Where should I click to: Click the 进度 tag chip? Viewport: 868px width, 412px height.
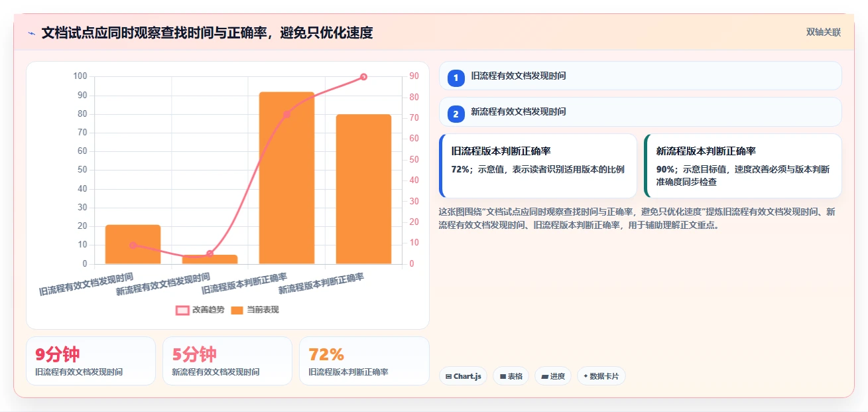(x=553, y=376)
